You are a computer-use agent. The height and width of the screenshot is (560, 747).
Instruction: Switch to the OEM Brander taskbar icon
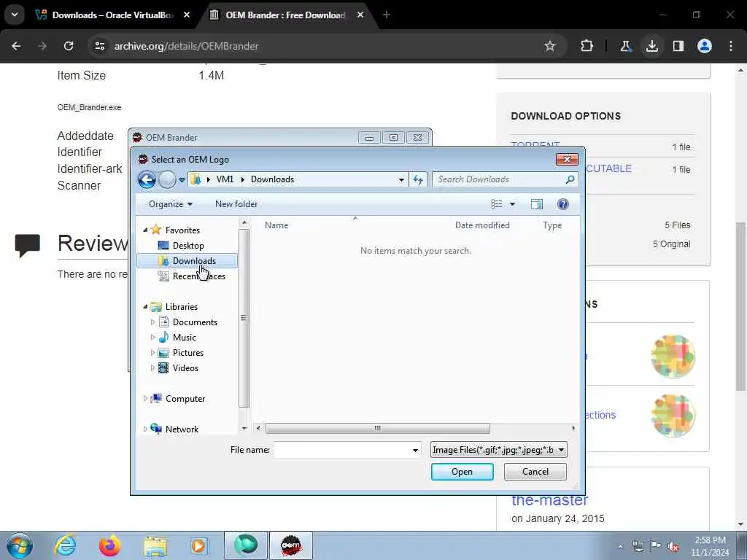[x=292, y=545]
